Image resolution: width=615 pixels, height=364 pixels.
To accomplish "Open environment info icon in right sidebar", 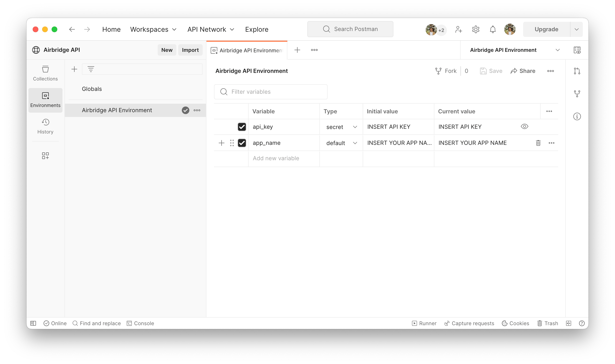I will pos(577,116).
